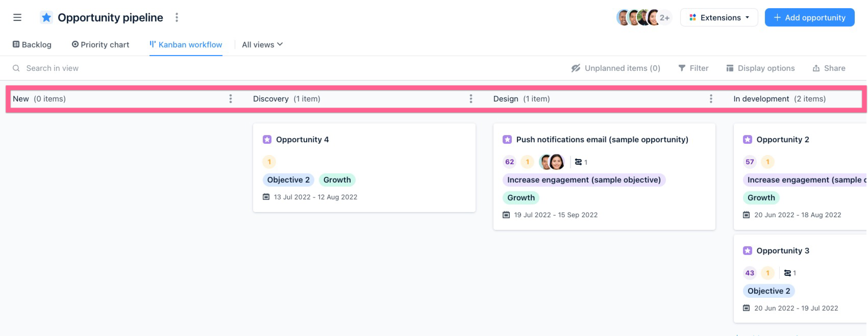Click the calendar icon on Opportunity 2
The image size is (868, 336).
tap(747, 215)
